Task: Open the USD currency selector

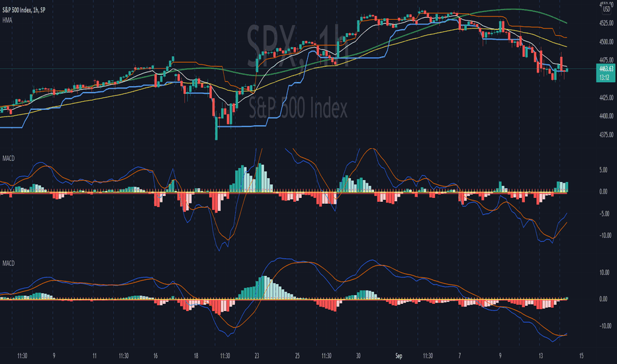Action: tap(606, 9)
